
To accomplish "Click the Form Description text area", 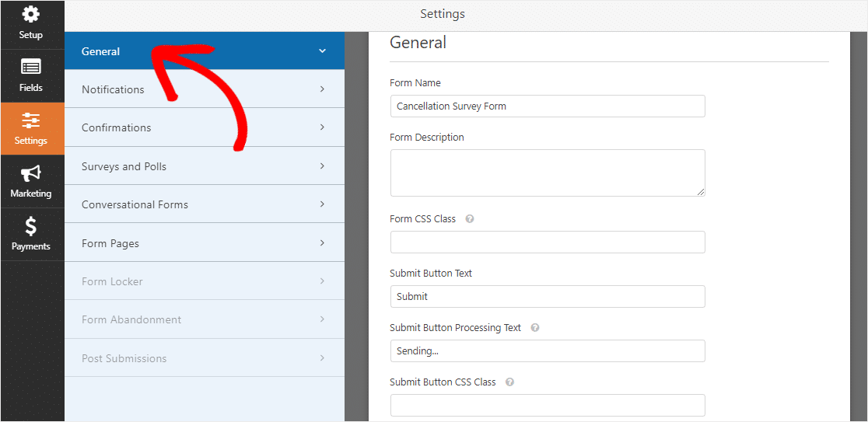I will click(x=548, y=173).
